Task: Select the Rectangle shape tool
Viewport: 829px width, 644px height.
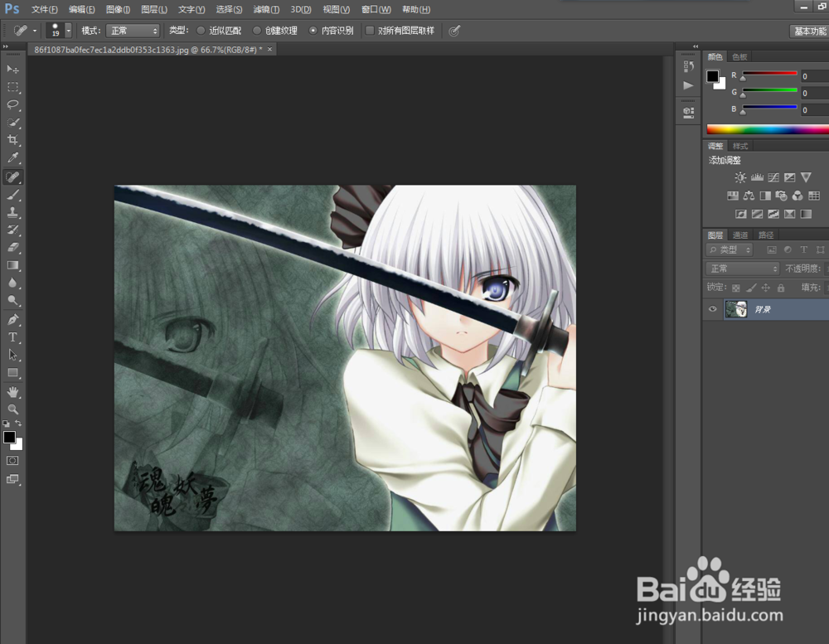Action: coord(12,373)
